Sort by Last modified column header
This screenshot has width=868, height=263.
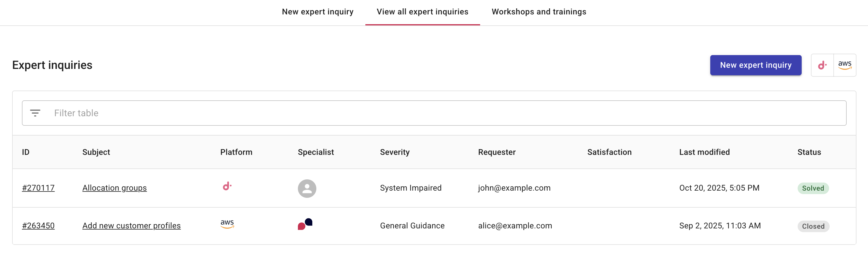pyautogui.click(x=704, y=152)
